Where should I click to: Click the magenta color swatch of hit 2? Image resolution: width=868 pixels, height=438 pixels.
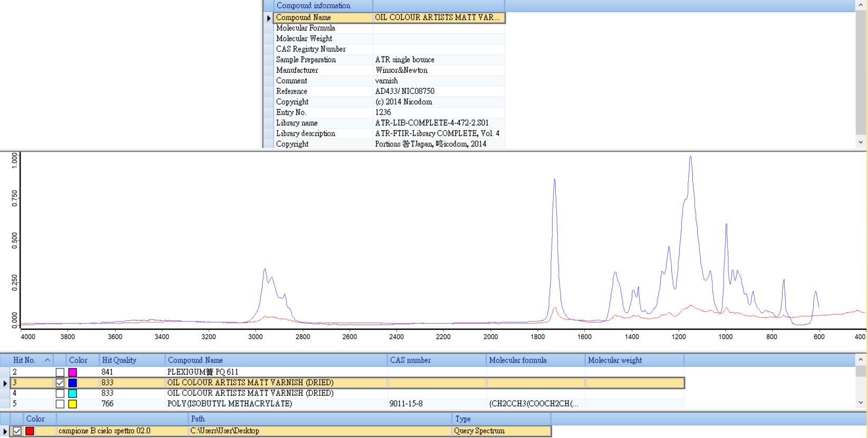tap(73, 372)
